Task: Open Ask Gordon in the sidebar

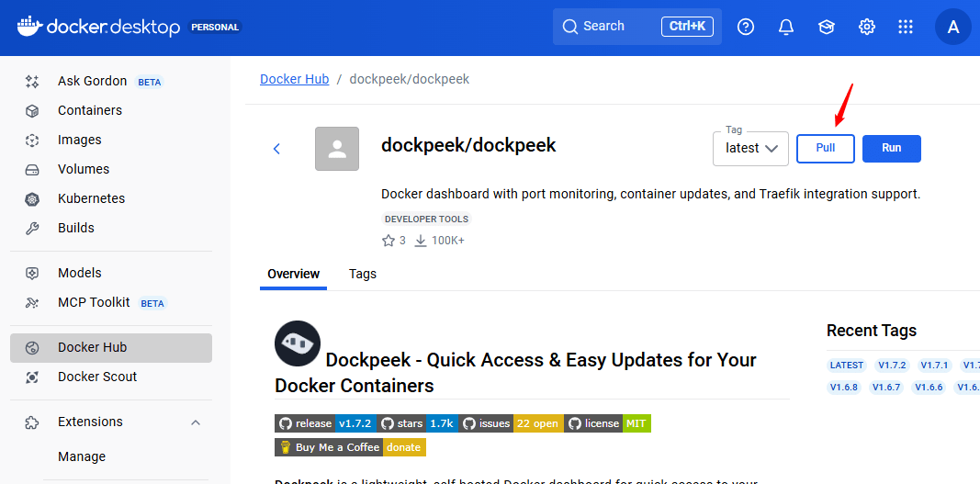Action: click(110, 82)
